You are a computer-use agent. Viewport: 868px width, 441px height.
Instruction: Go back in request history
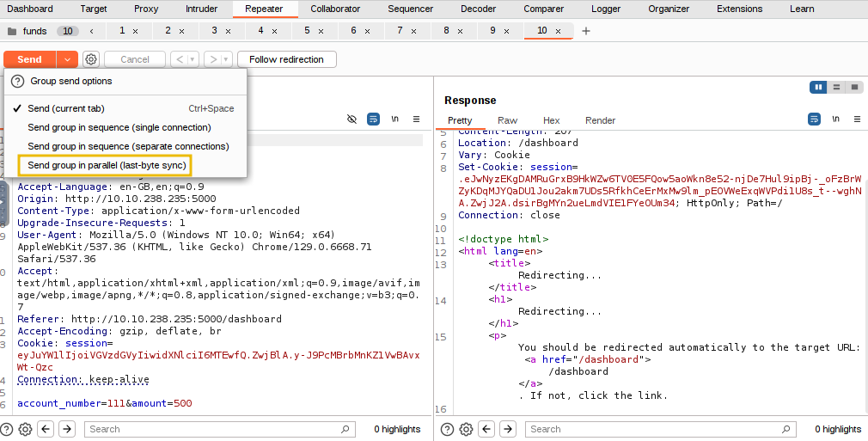click(x=180, y=59)
